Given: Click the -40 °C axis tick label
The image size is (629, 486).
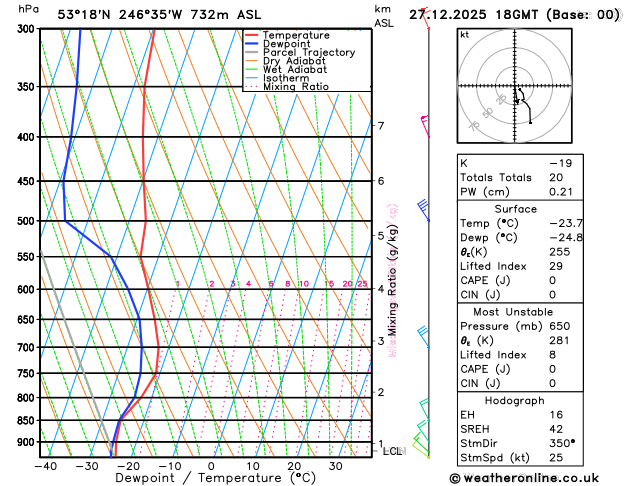Looking at the screenshot, I should click(x=45, y=466).
